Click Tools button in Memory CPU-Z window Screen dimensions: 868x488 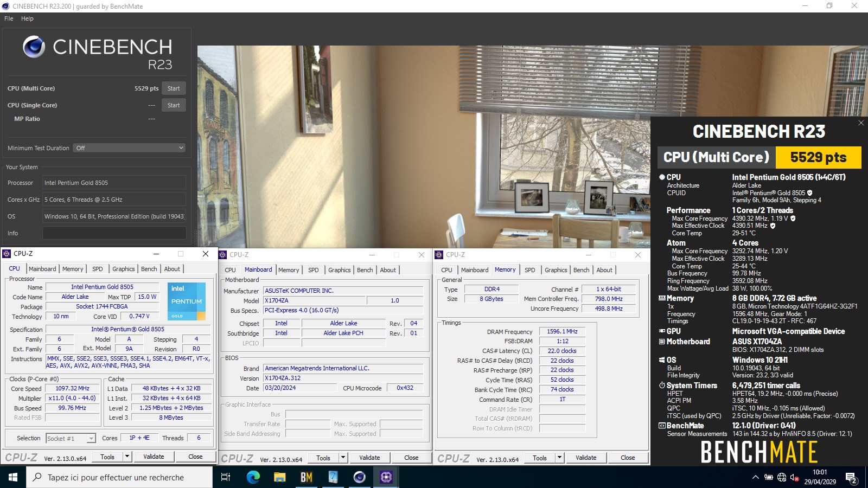[540, 458]
